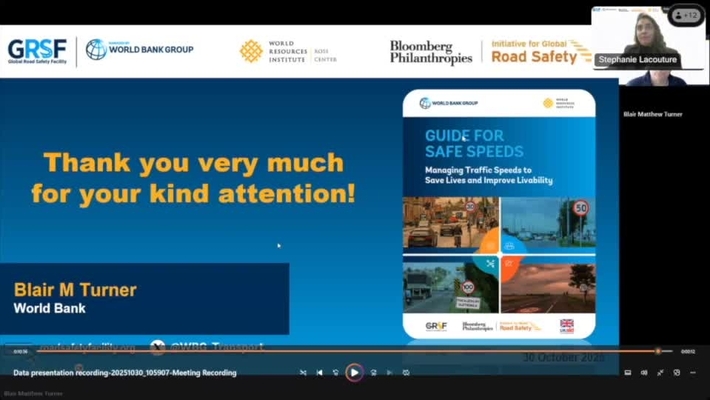
Task: Open the volume control
Action: (x=644, y=372)
